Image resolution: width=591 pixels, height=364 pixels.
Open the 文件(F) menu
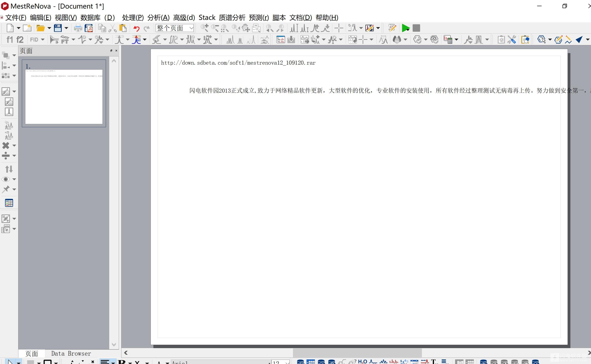pyautogui.click(x=16, y=18)
